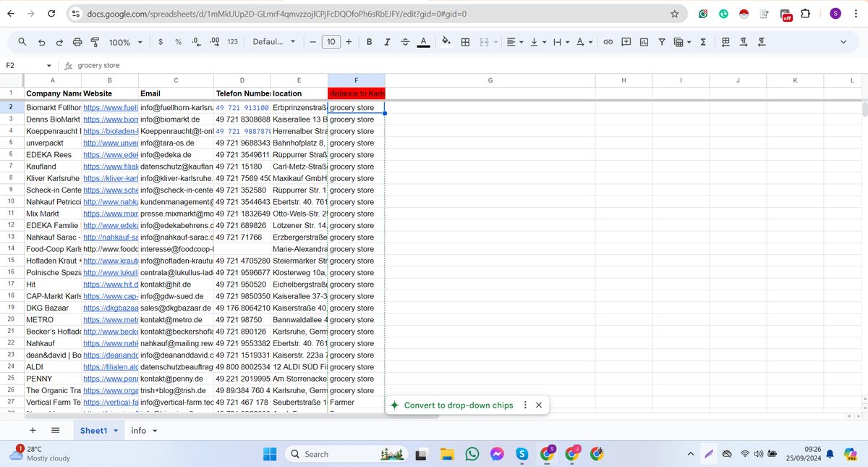Open text wrapping dropdown
Viewport: 868px width, 467px height.
561,43
